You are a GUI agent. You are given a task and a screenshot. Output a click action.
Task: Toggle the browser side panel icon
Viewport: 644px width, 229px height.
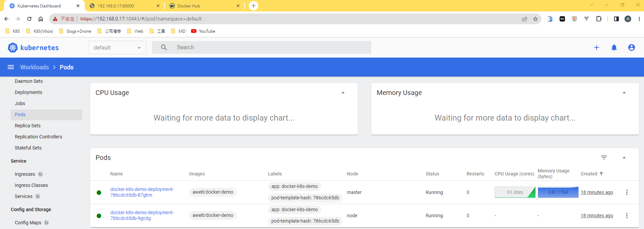(616, 19)
